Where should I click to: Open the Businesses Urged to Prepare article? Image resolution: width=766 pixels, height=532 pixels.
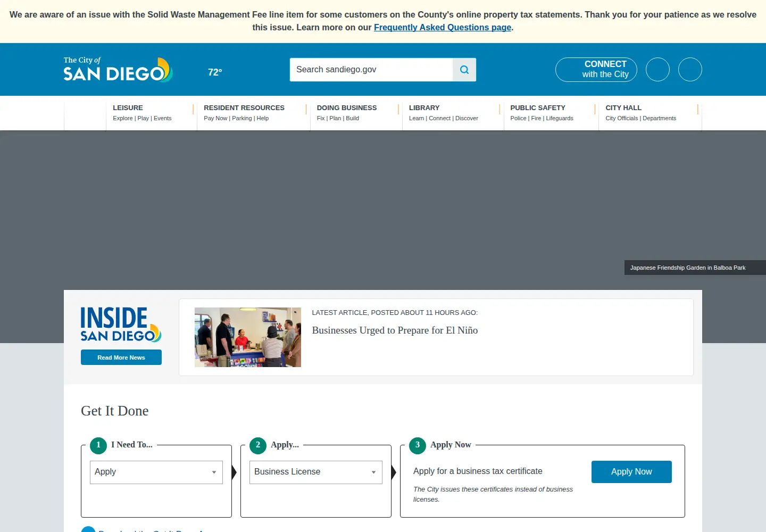pyautogui.click(x=395, y=330)
